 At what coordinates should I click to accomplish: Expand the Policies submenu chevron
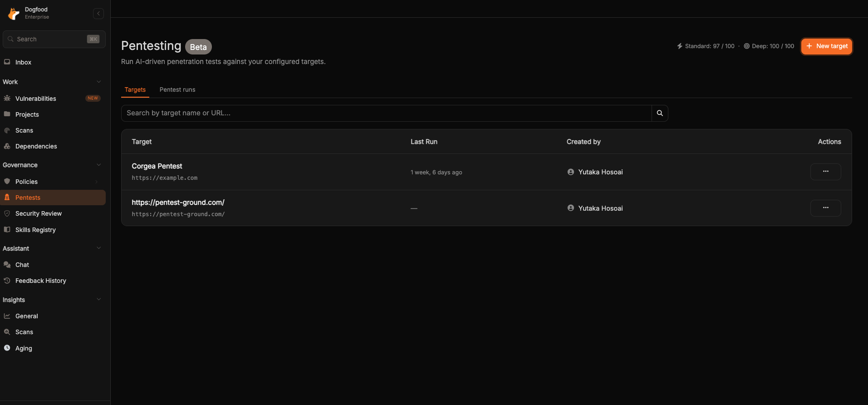97,182
